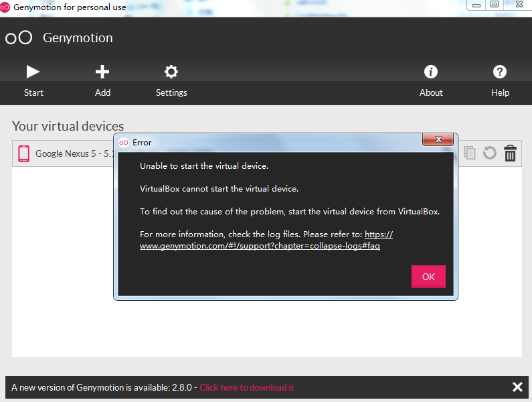
Task: Click the Genymotion logo in the header
Action: 19,38
